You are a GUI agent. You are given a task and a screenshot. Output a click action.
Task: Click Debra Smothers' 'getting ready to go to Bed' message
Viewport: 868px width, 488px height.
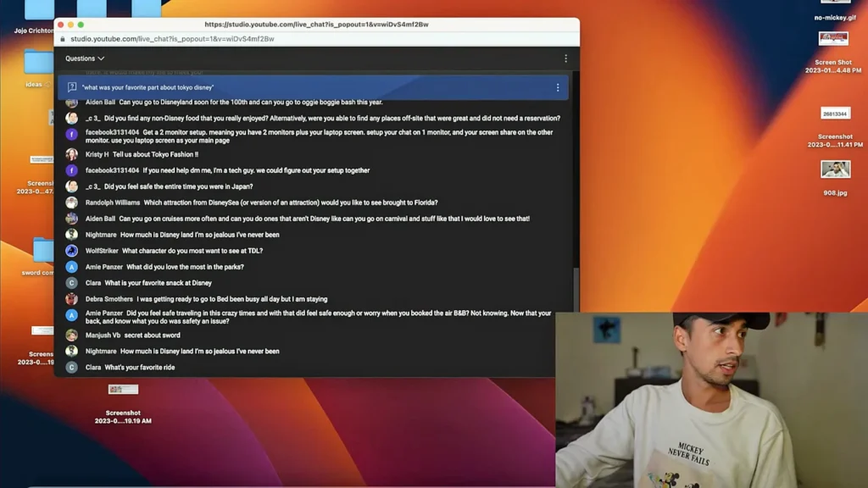pyautogui.click(x=232, y=299)
